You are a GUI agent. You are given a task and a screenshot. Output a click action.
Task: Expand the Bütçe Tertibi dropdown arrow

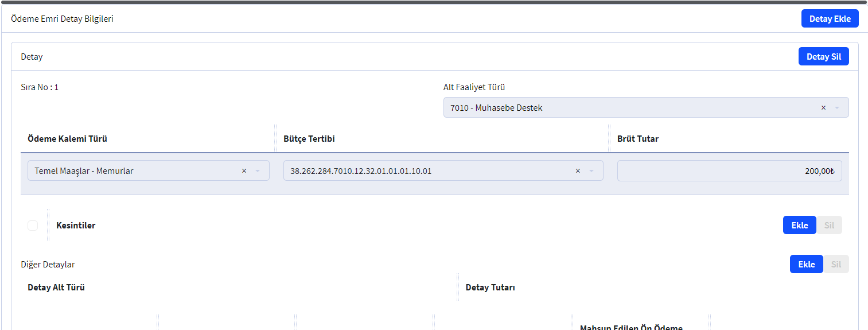point(591,171)
